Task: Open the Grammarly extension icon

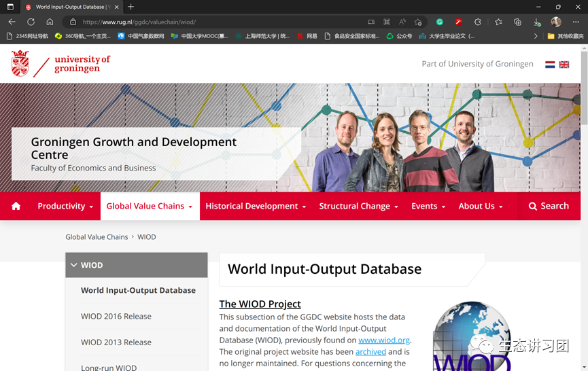Action: click(440, 22)
